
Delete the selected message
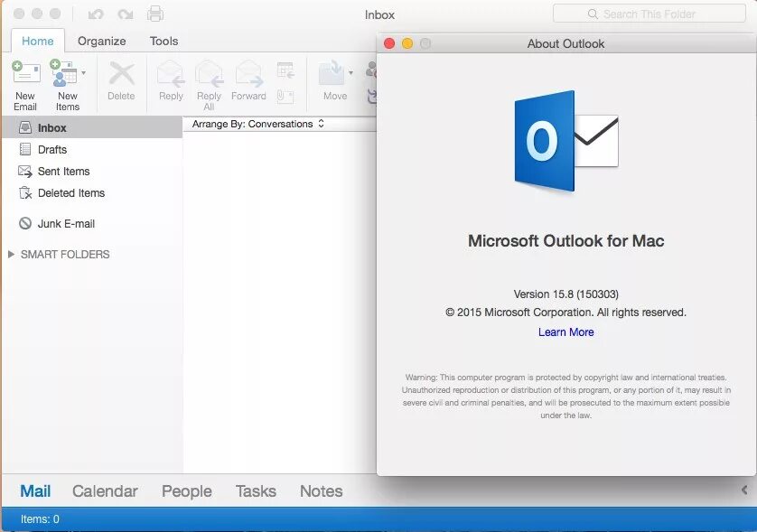121,81
